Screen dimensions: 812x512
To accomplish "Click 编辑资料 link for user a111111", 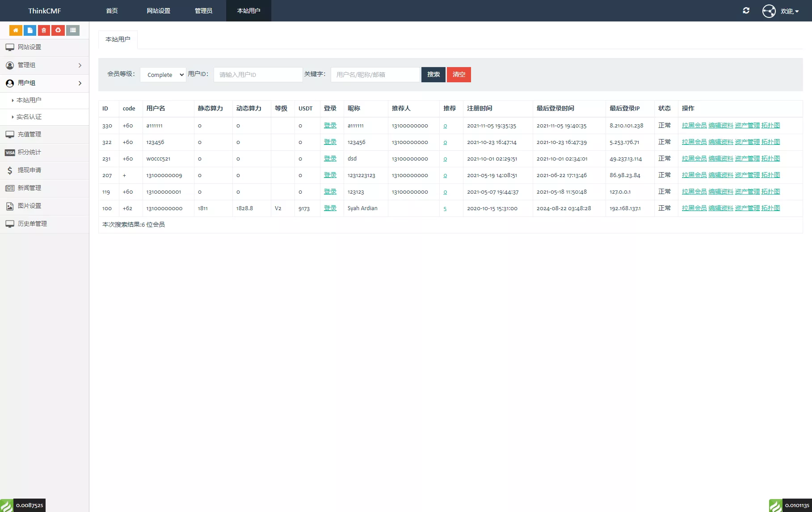I will click(x=720, y=126).
